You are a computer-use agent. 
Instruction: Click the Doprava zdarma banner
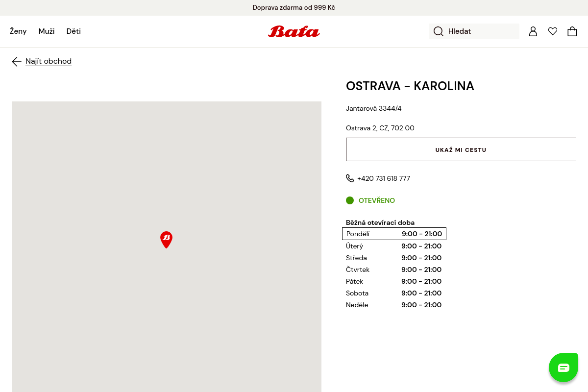pos(294,8)
